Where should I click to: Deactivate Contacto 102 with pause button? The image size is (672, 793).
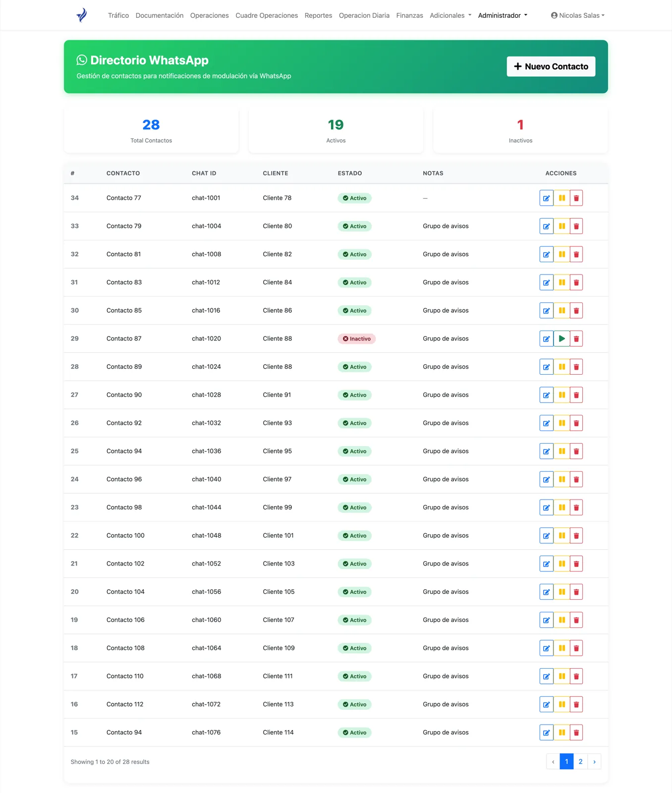click(561, 564)
